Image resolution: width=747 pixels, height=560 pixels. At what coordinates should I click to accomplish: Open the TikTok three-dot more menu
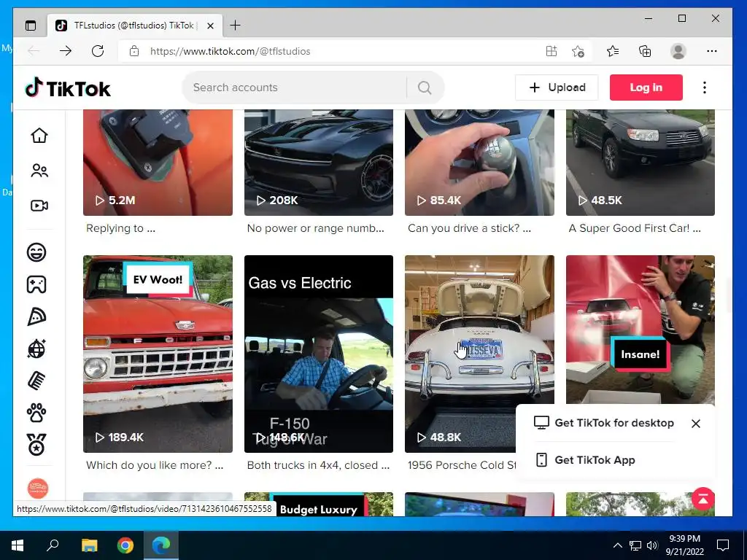(705, 87)
